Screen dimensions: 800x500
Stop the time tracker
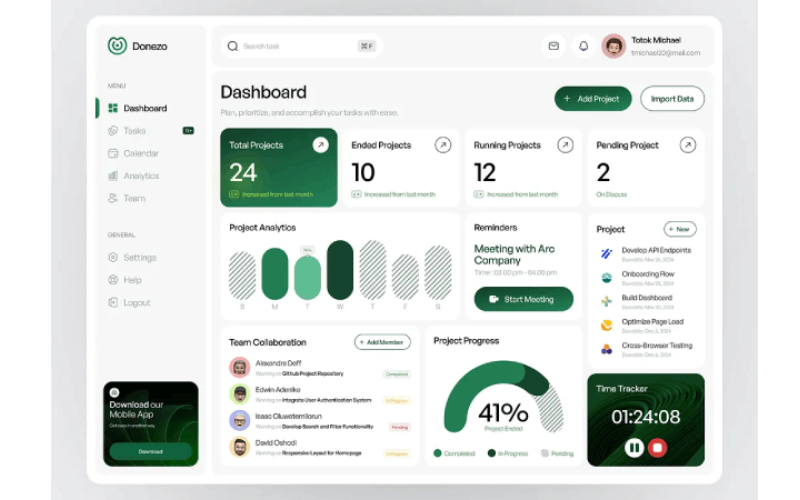click(658, 448)
